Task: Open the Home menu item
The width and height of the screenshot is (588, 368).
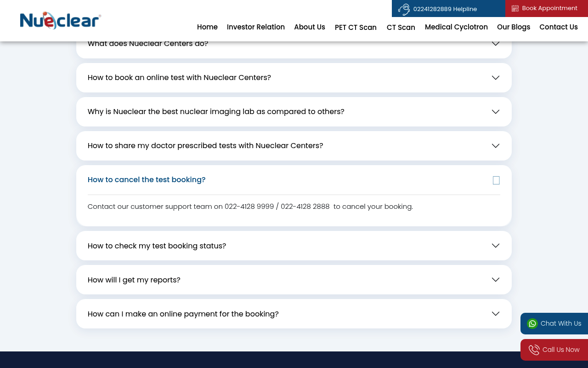Action: 207,27
